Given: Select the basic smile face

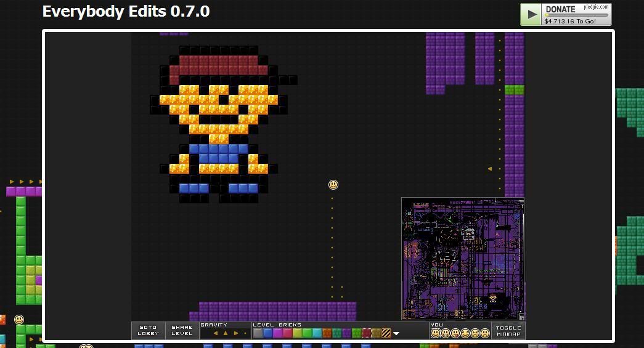Looking at the screenshot, I should (x=435, y=333).
